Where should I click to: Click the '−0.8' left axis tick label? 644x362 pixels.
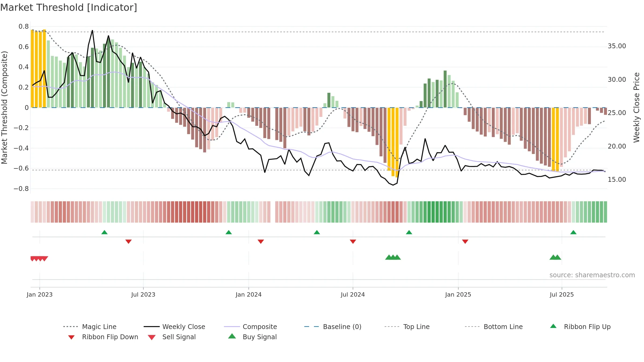pyautogui.click(x=21, y=189)
